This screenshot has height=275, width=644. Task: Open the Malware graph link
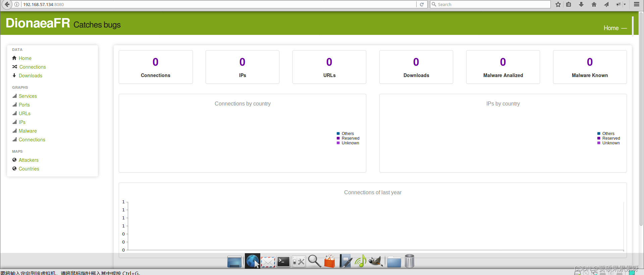[28, 131]
